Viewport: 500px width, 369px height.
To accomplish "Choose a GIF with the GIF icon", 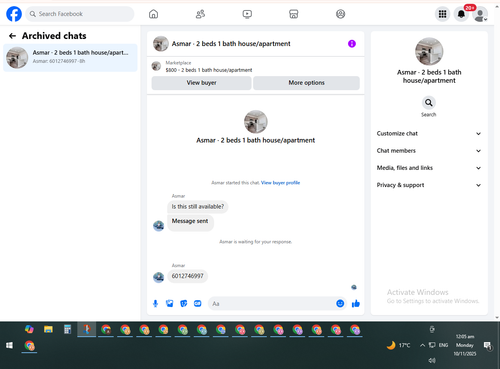I will (198, 304).
